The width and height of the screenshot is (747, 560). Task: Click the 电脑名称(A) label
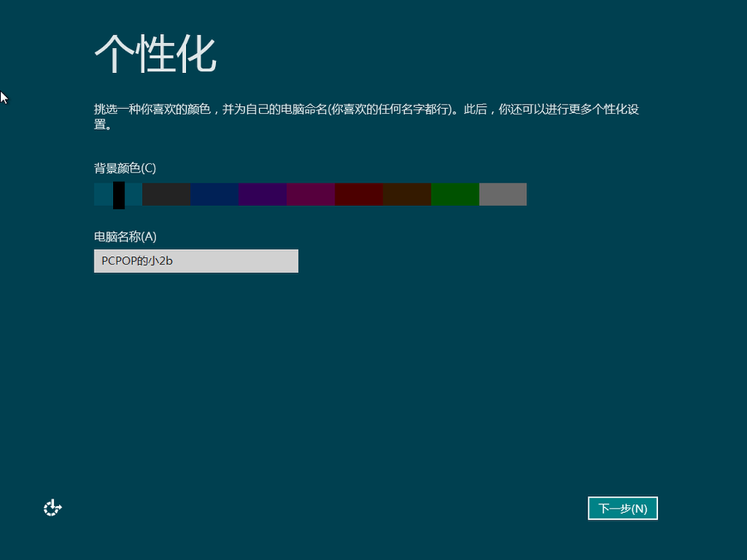coord(125,237)
